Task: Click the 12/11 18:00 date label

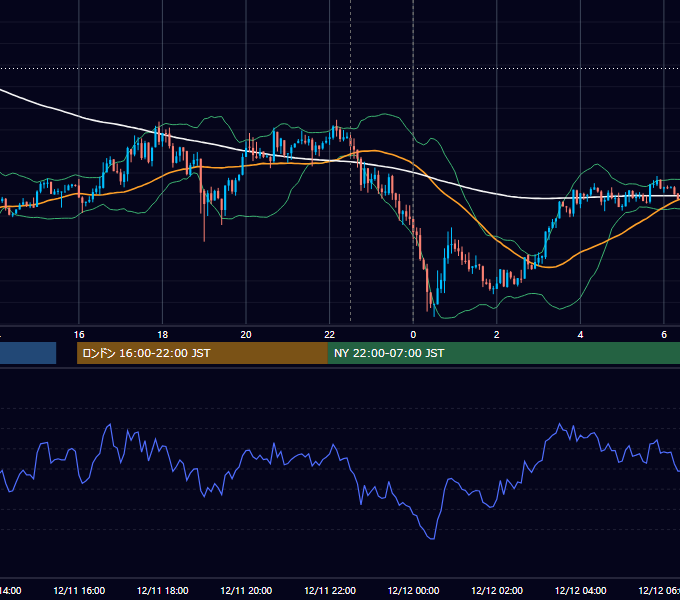Action: point(163,590)
